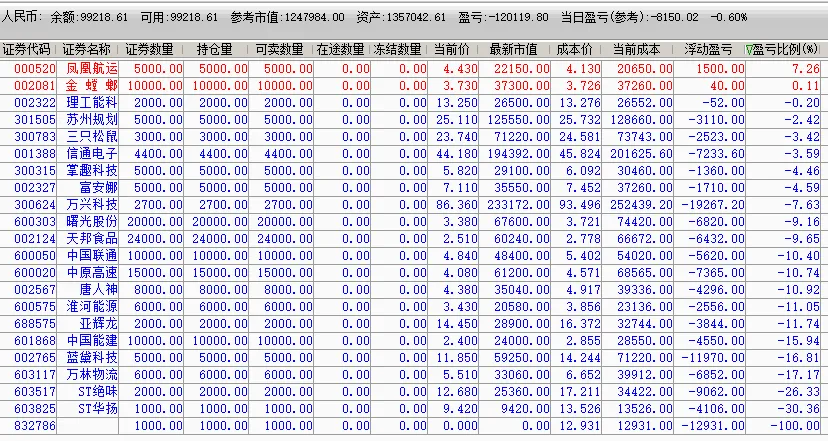Select the 天邦食品 row name
The image size is (828, 441).
pyautogui.click(x=92, y=239)
